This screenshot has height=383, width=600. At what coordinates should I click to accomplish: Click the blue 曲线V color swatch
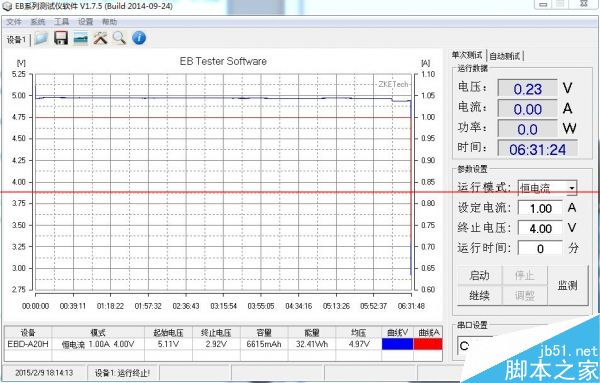[397, 344]
